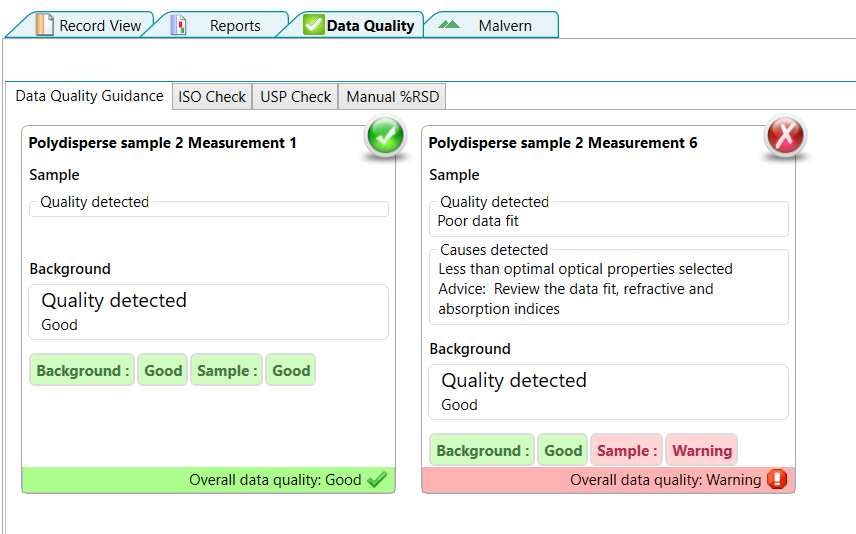Open the USP Check sub-tab
856x534 pixels.
tap(295, 97)
